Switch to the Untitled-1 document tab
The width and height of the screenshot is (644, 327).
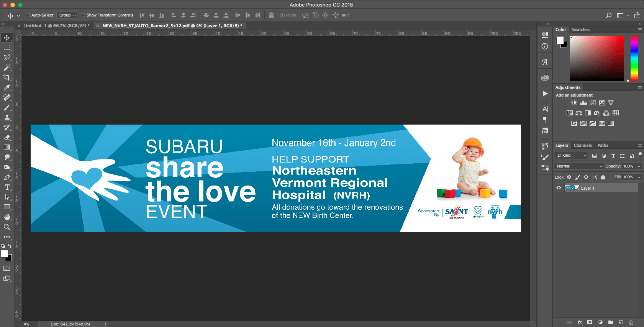[56, 26]
